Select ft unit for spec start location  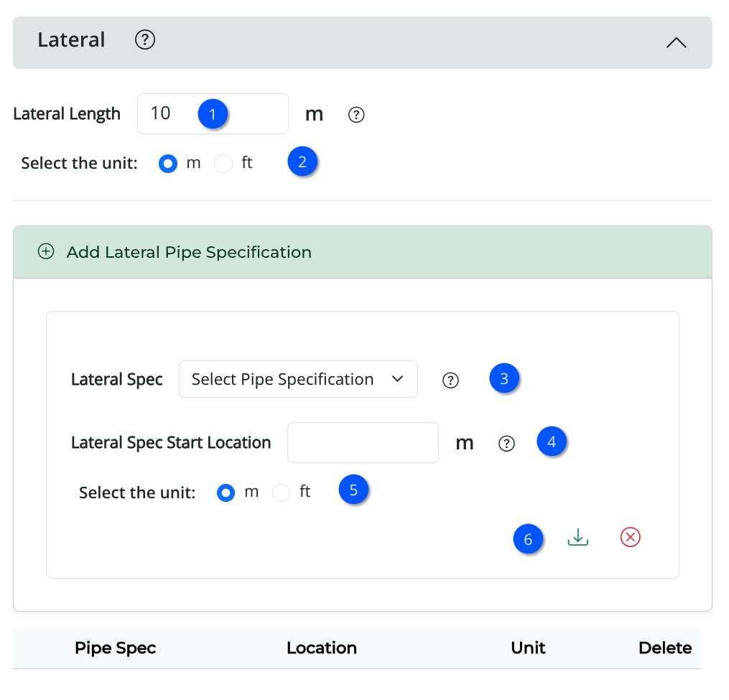(x=282, y=493)
